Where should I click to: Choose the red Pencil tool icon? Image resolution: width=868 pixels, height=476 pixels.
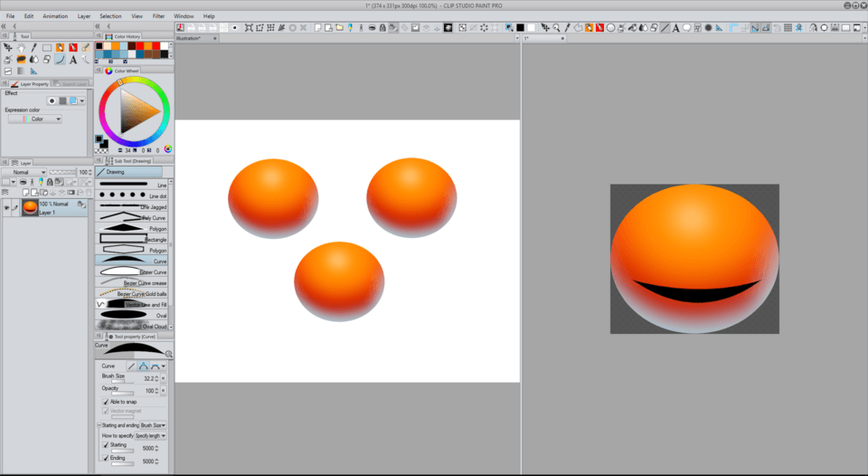73,48
